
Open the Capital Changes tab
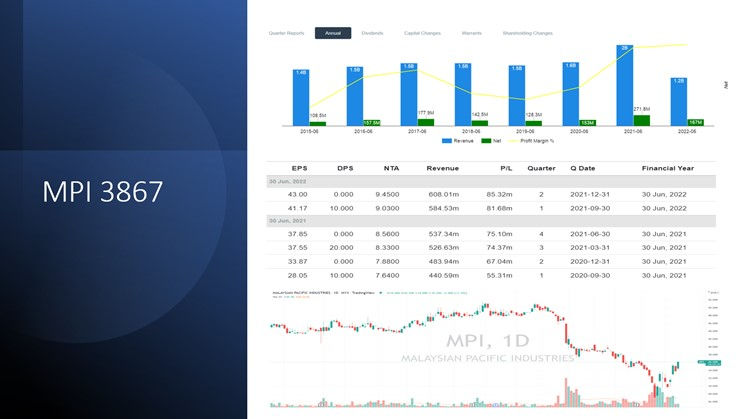(x=422, y=33)
